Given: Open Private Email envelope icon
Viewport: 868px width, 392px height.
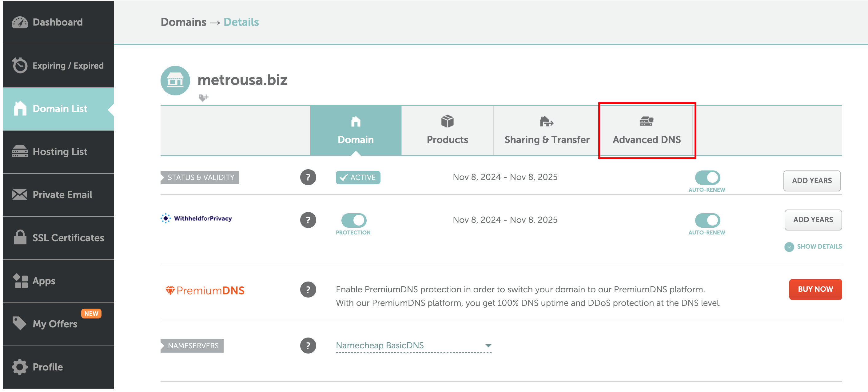Looking at the screenshot, I should point(20,194).
